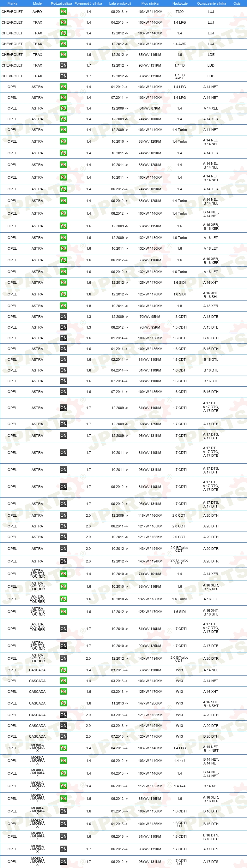Select the 147kW / 200KM power cell
Screen dimensions: 247x868
point(150,703)
